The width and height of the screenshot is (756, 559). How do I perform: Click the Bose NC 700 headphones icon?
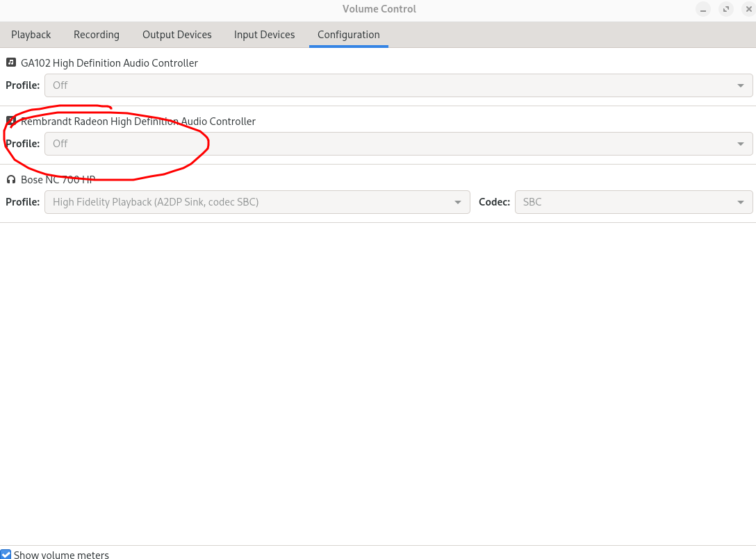(x=11, y=179)
